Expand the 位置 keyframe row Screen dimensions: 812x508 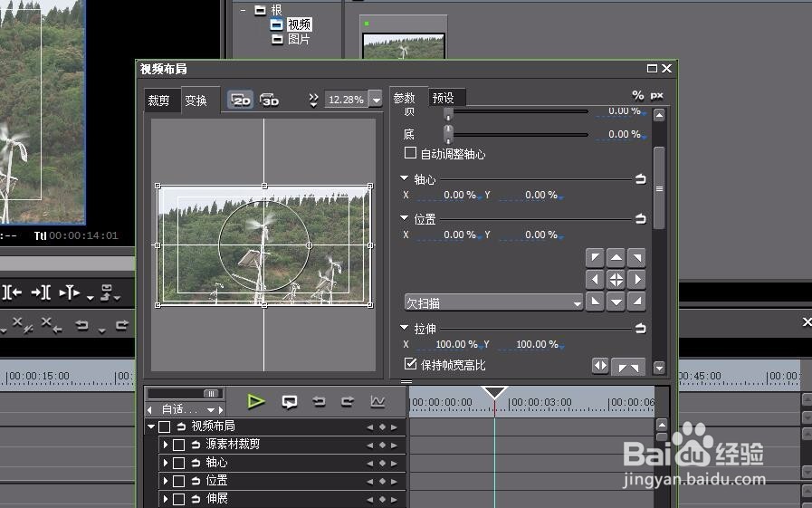[165, 481]
